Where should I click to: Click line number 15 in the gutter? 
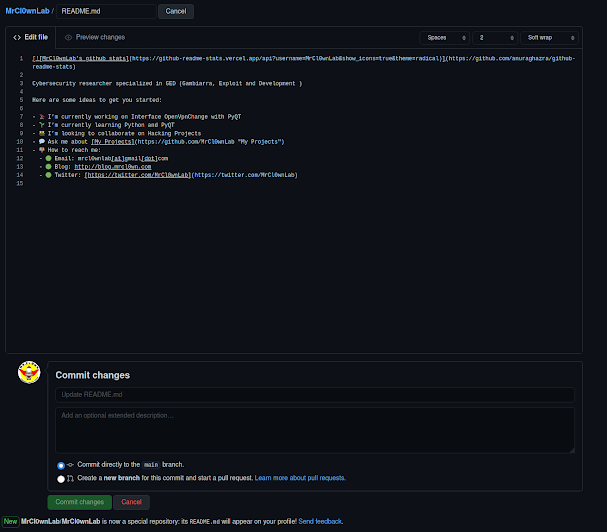click(20, 184)
